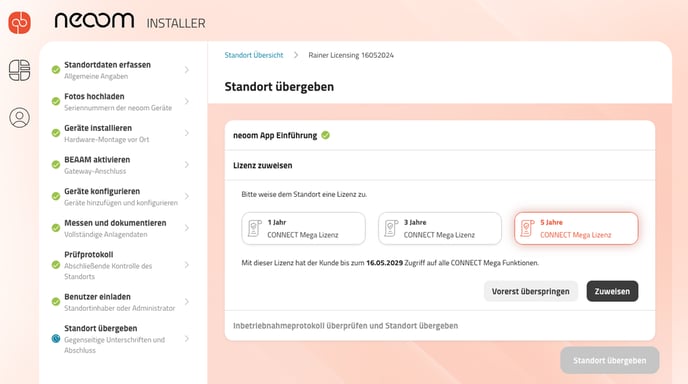Click green check next to Geräte installieren

click(x=56, y=133)
